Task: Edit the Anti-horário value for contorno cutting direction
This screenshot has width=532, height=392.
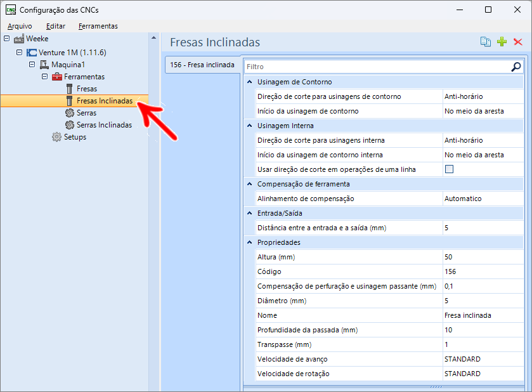Action: (483, 96)
